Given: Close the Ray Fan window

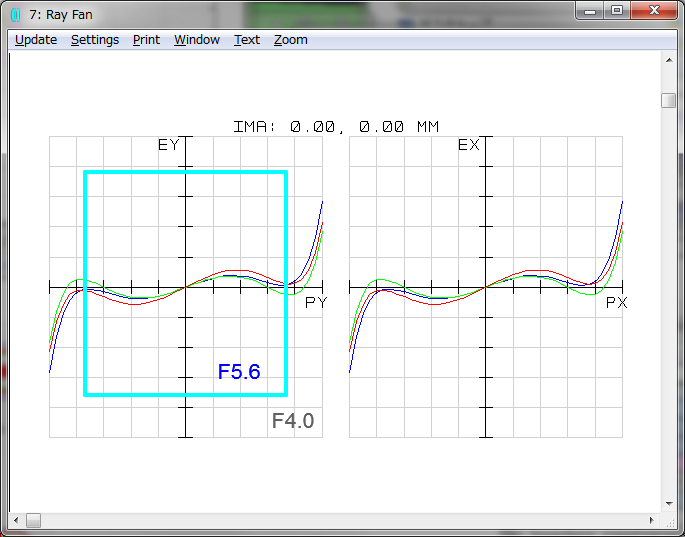Looking at the screenshot, I should 654,11.
